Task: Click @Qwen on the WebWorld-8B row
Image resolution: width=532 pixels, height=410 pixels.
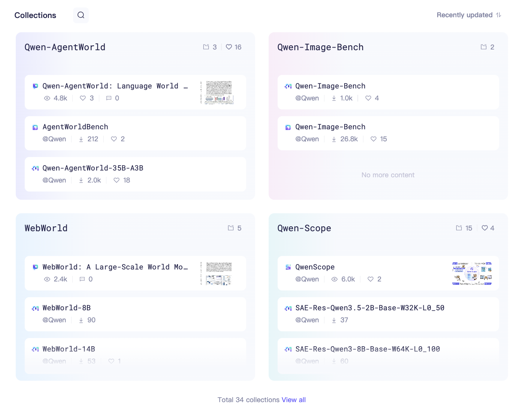Action: coord(54,320)
